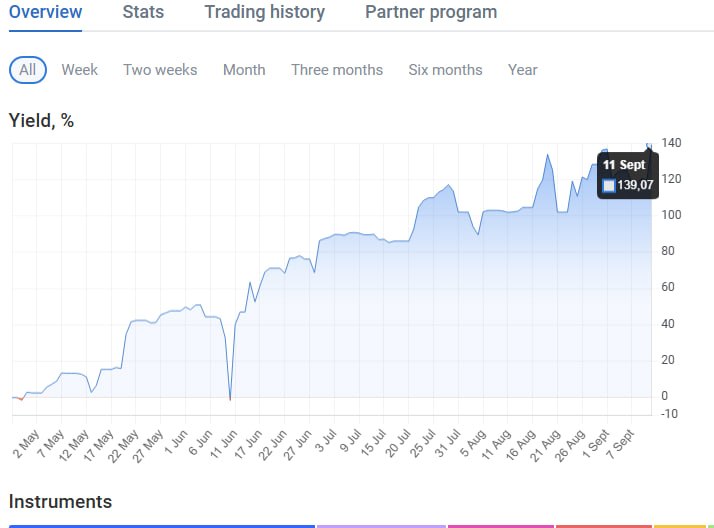Click the purple instrument bar segment

381,526
